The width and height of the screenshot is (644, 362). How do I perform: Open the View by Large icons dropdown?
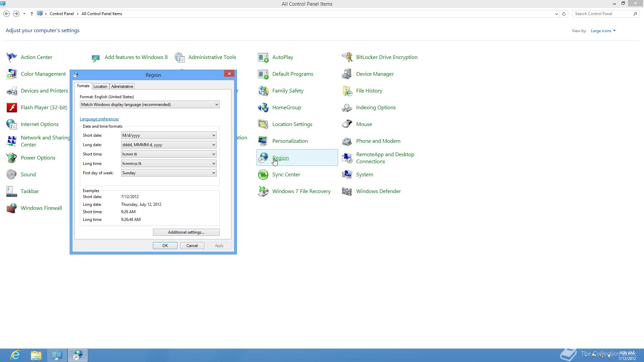click(x=603, y=31)
